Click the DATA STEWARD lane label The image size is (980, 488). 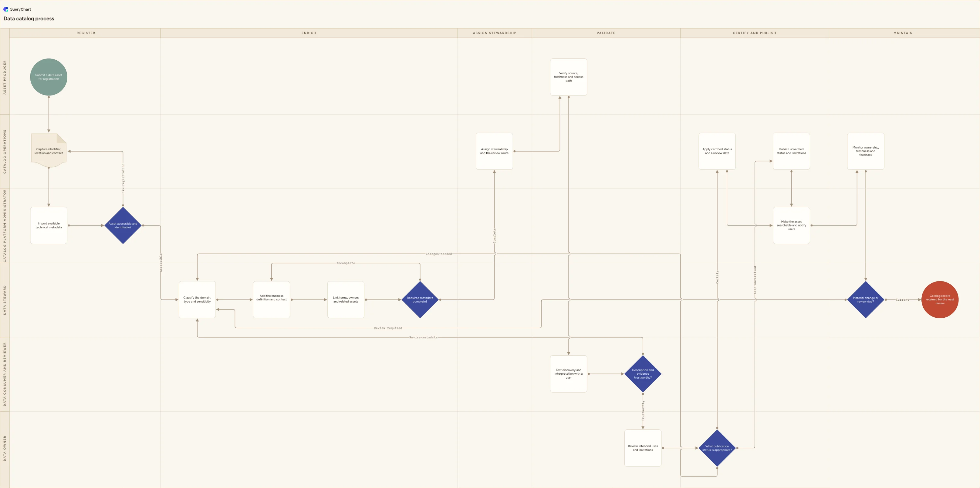coord(5,300)
